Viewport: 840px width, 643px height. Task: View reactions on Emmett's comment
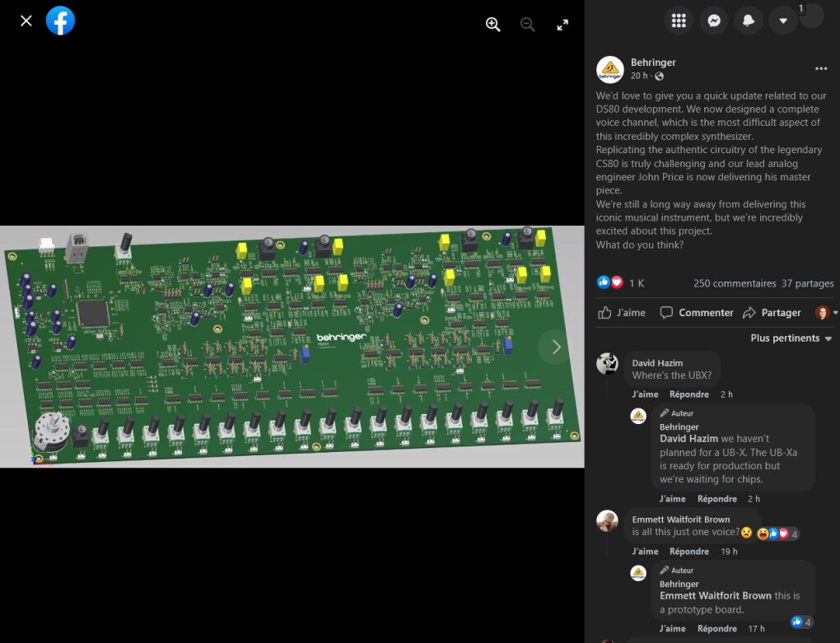click(x=778, y=534)
